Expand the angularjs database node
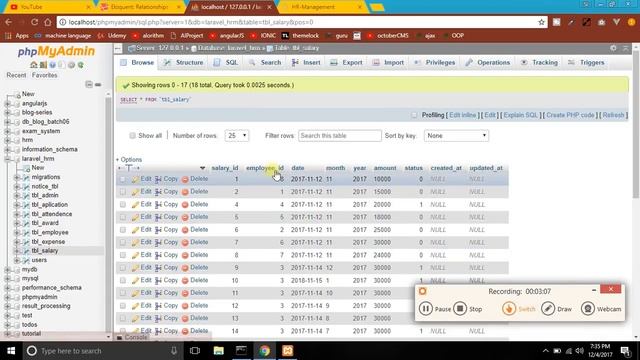640x360 pixels. point(7,104)
